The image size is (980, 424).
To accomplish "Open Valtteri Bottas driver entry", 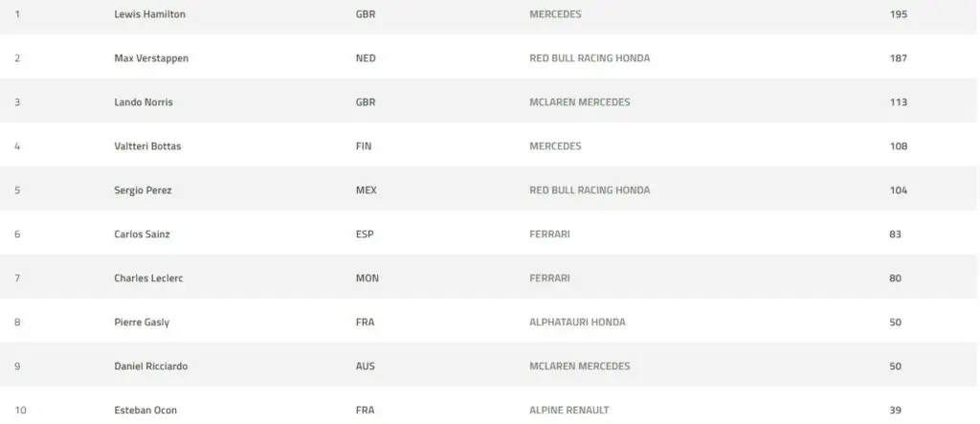I will pos(147,146).
